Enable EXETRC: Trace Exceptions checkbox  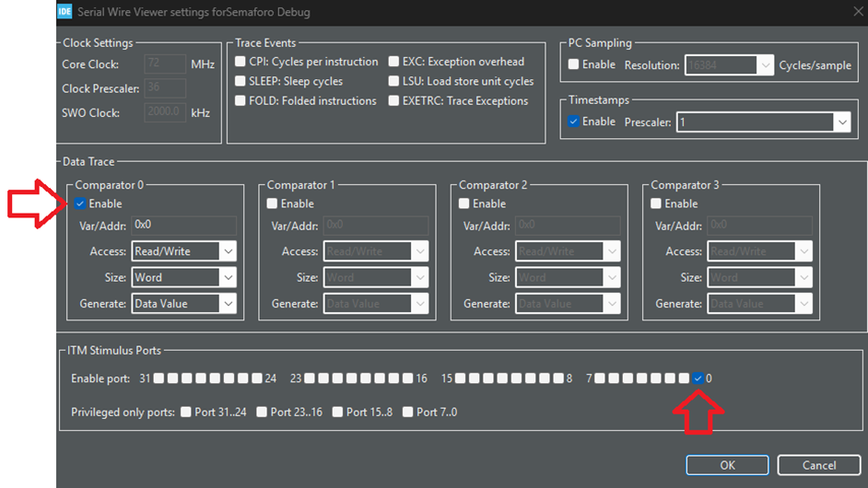pos(393,100)
